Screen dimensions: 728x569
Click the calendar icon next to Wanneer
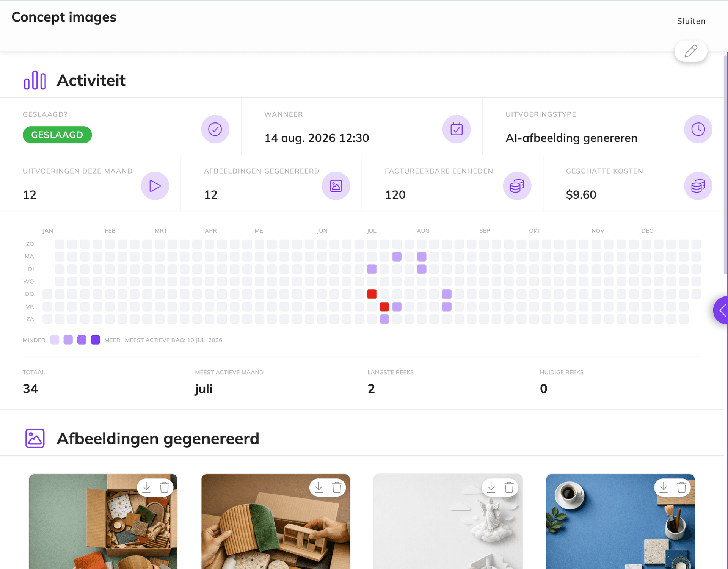(x=457, y=129)
